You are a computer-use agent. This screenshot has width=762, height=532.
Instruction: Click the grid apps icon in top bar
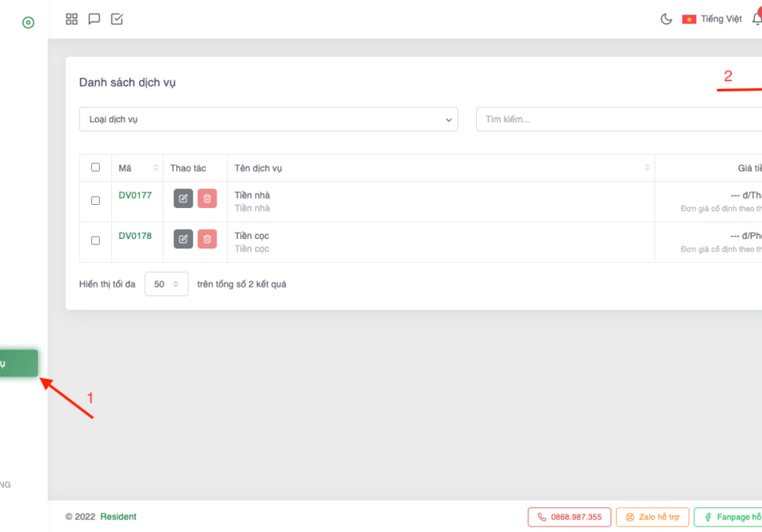click(x=71, y=19)
